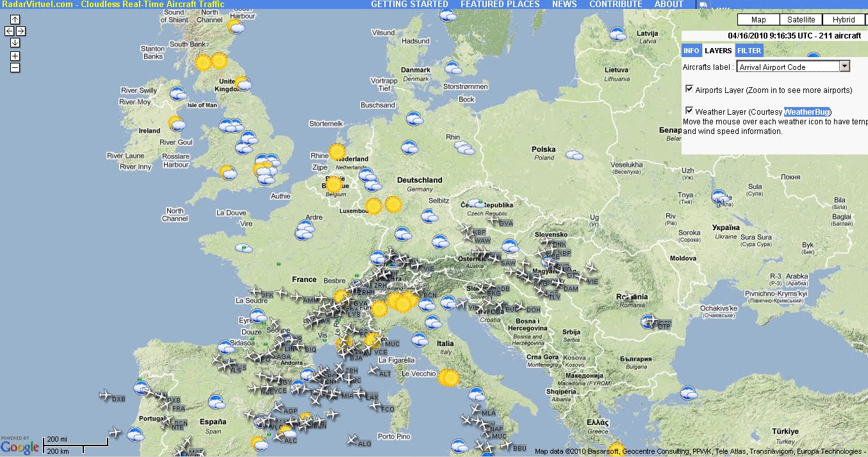Open the INFO tab
The image size is (868, 457).
(x=691, y=50)
